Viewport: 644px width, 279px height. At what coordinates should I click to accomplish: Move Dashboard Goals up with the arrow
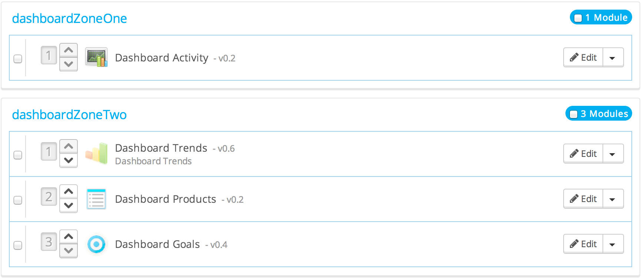(69, 236)
